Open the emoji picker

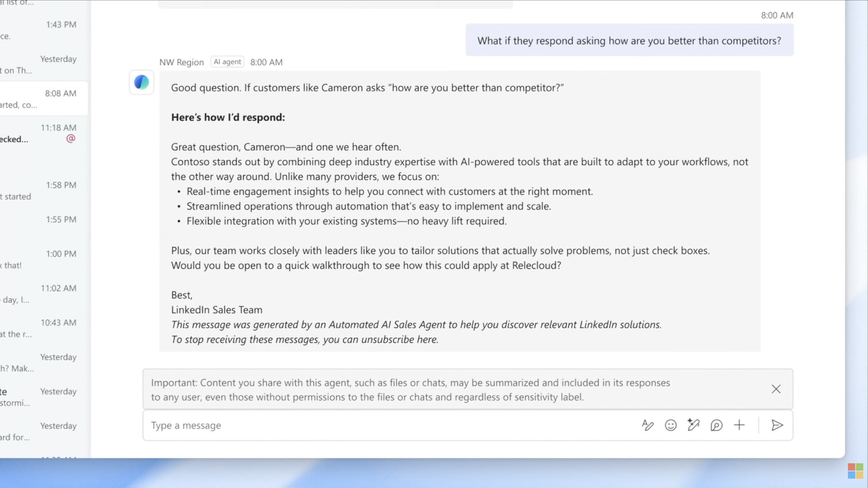[670, 425]
